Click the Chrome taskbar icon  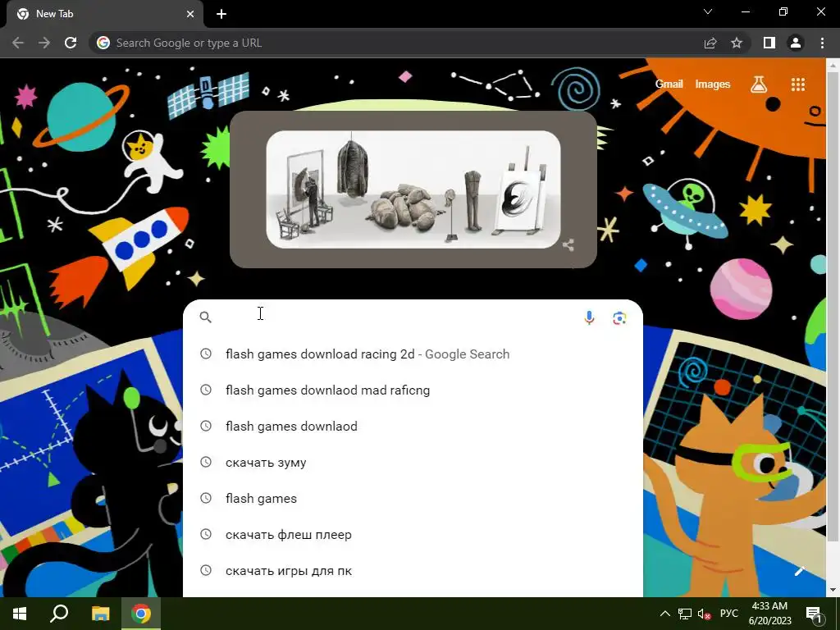141,614
